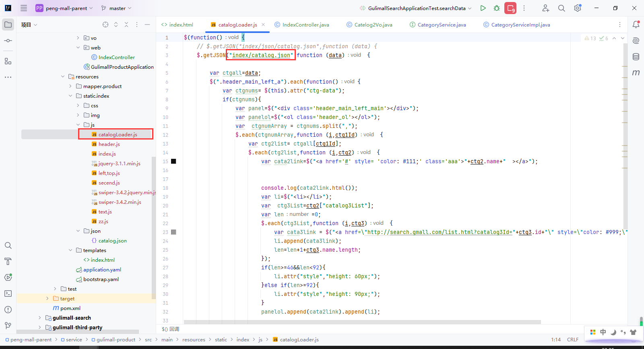
Task: Expand the img folder
Action: click(x=78, y=115)
